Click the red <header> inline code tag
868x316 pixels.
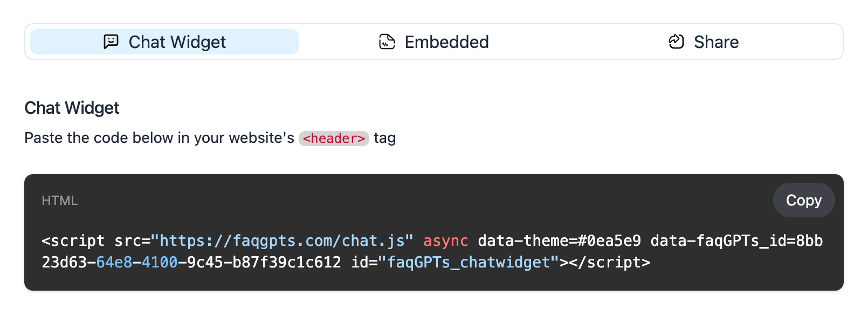334,139
